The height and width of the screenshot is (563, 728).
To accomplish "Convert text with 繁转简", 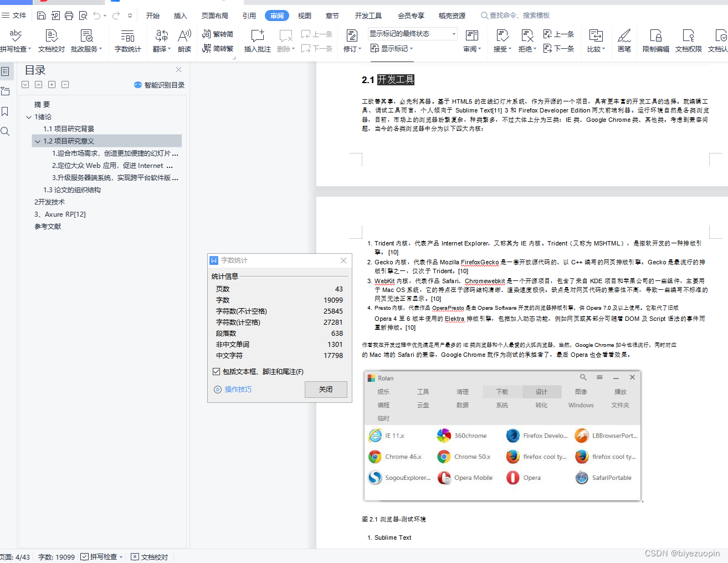I will (218, 34).
